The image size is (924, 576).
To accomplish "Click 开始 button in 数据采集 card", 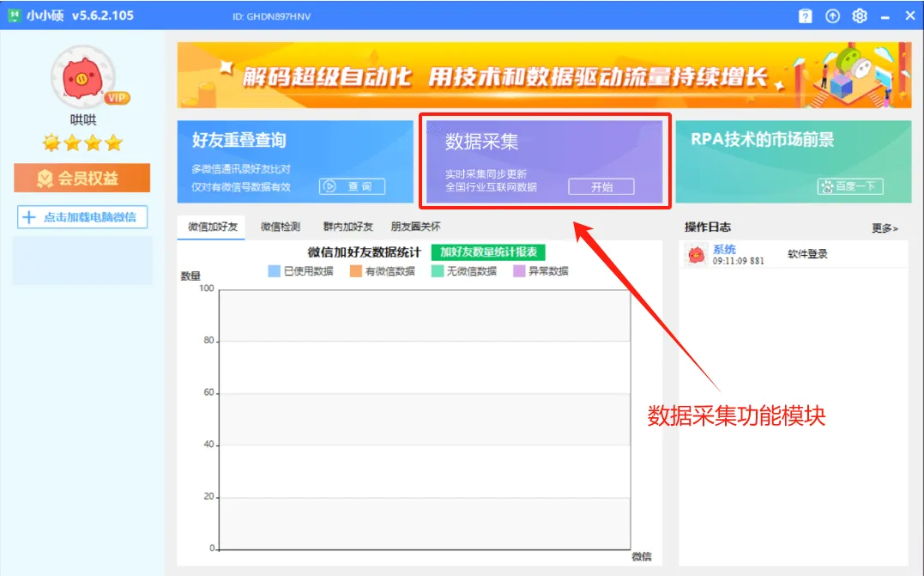I will click(x=601, y=187).
